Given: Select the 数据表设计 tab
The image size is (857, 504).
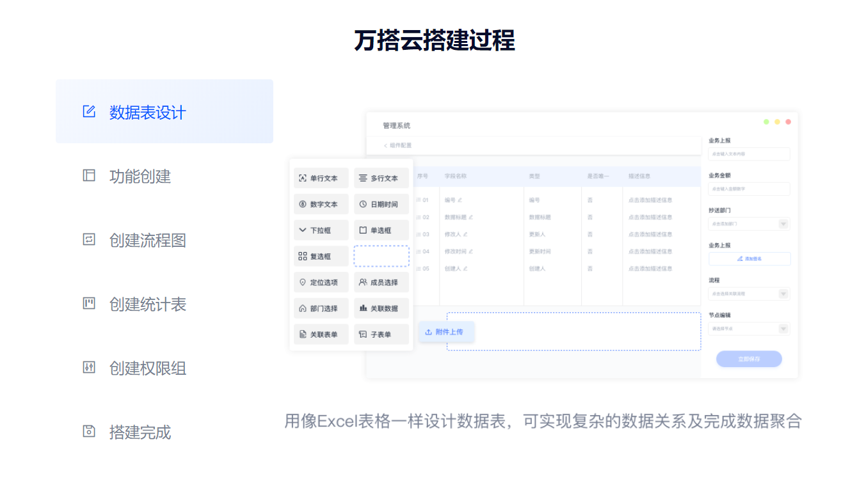Looking at the screenshot, I should tap(164, 111).
